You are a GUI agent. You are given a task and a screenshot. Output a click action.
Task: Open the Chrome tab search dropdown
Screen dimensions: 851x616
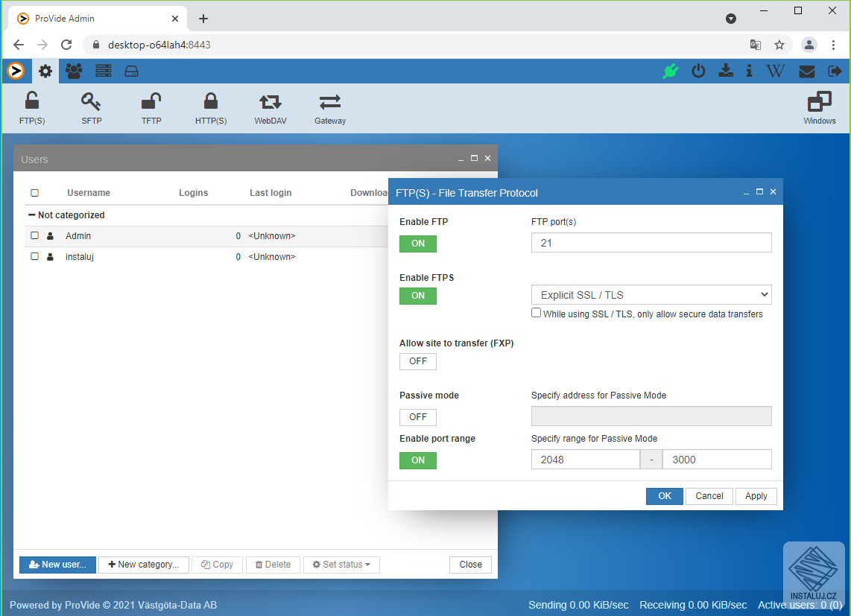tap(731, 19)
